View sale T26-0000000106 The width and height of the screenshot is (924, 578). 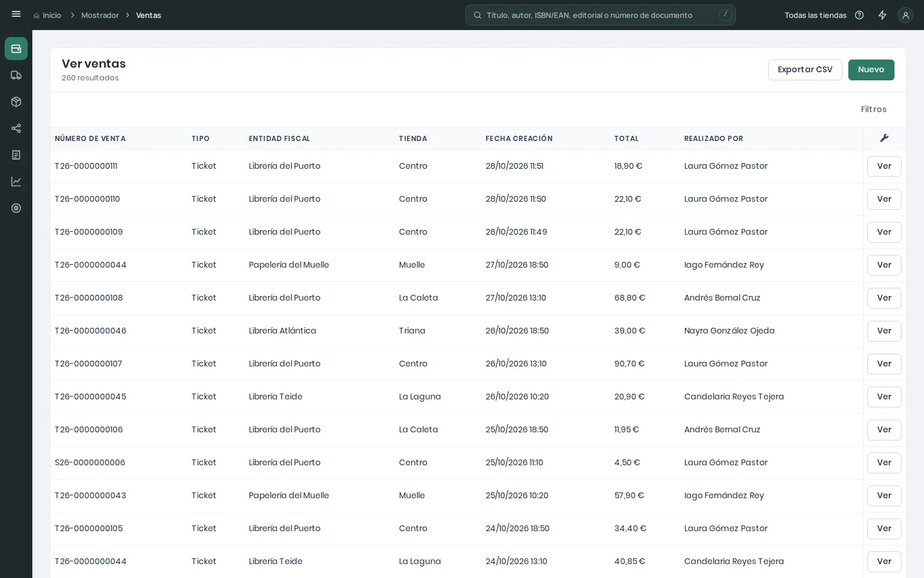tap(884, 430)
